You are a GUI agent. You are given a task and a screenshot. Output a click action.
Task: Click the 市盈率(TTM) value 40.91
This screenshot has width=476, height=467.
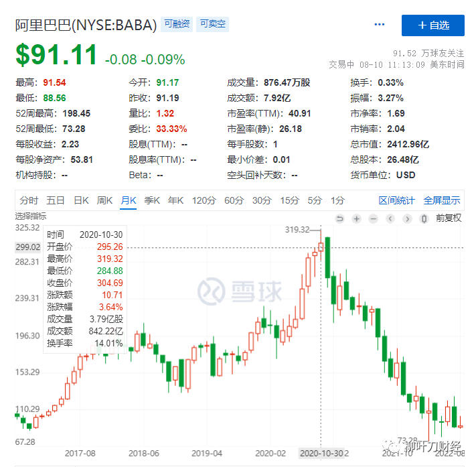(x=300, y=114)
